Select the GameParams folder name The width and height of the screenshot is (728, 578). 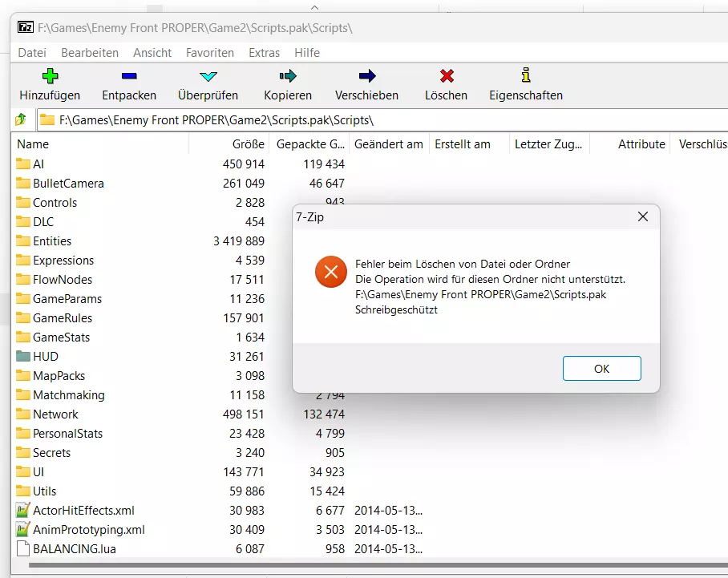(x=67, y=299)
